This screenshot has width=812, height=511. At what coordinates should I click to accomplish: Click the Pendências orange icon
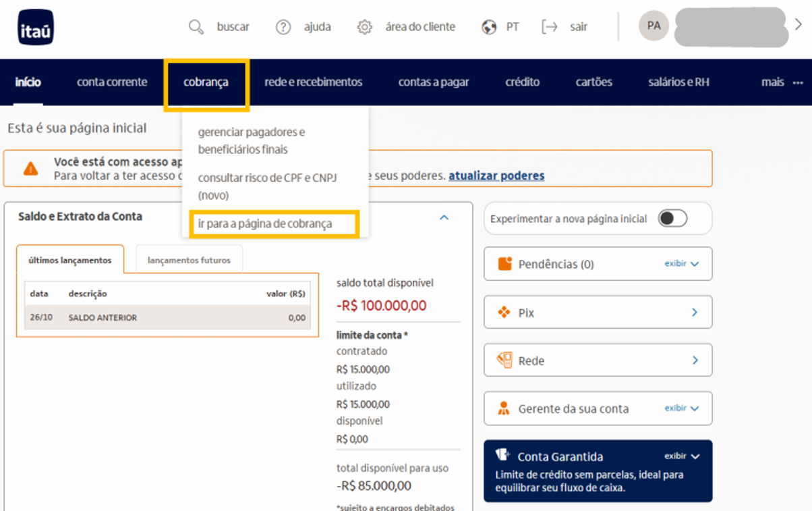504,264
